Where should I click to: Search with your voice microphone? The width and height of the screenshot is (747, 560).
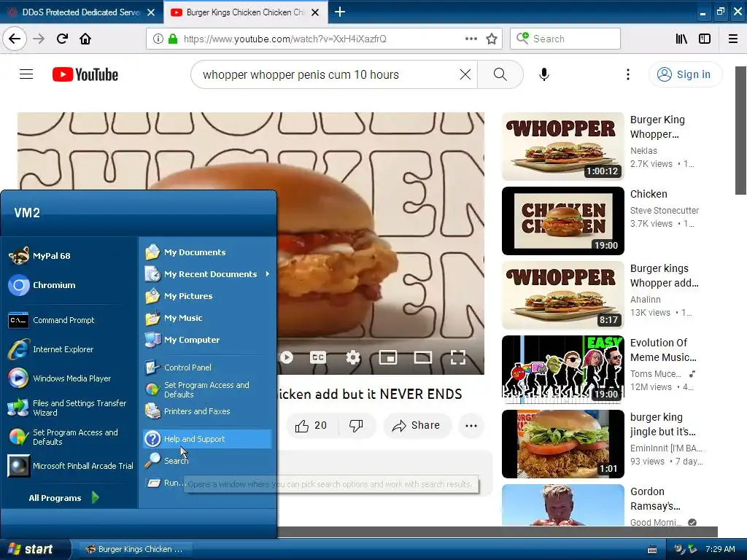[x=544, y=74]
